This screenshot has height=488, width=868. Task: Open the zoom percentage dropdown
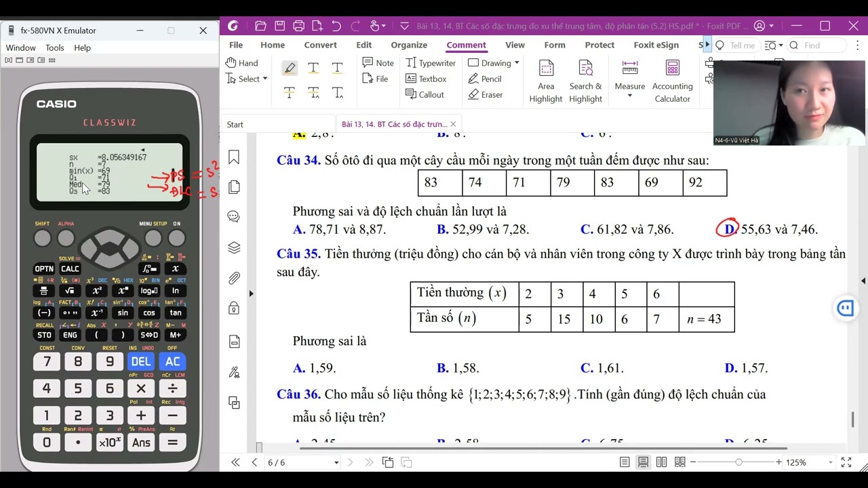tap(830, 462)
